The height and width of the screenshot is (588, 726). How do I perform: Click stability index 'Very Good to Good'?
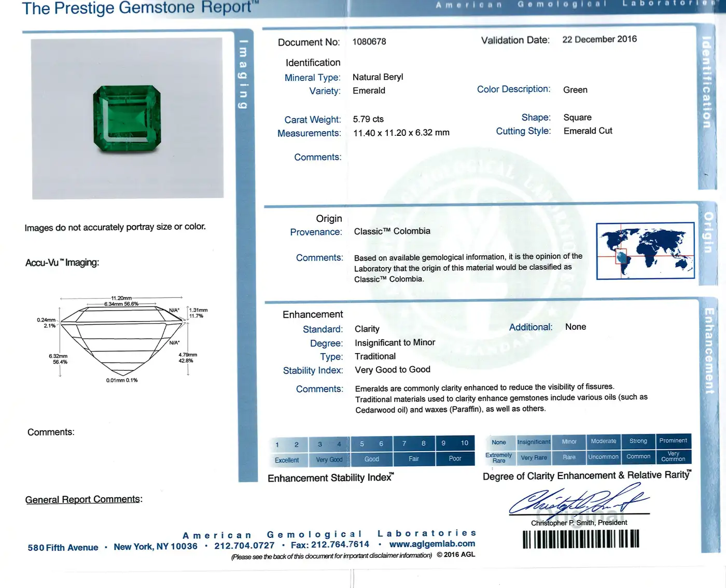393,370
